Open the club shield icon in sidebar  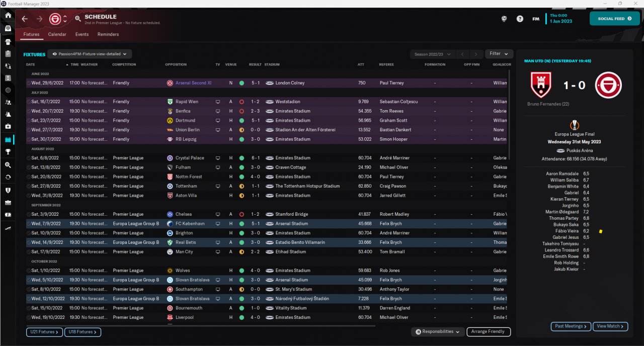tap(8, 191)
